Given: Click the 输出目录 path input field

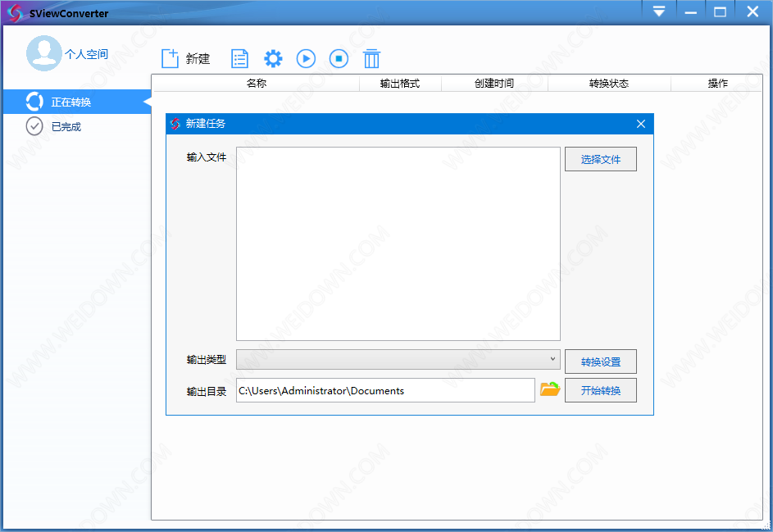Looking at the screenshot, I should click(x=385, y=390).
